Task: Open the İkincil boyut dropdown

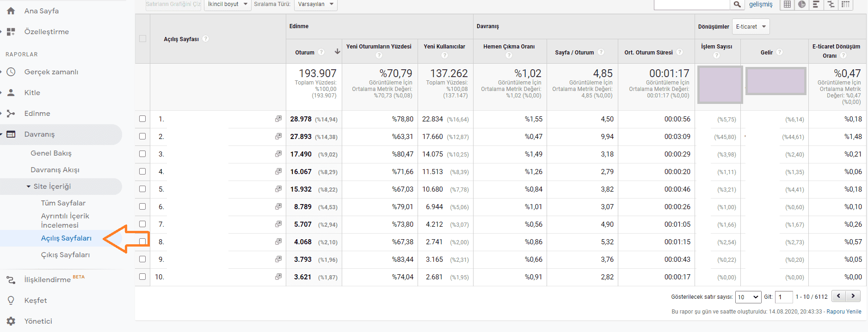Action: coord(227,4)
